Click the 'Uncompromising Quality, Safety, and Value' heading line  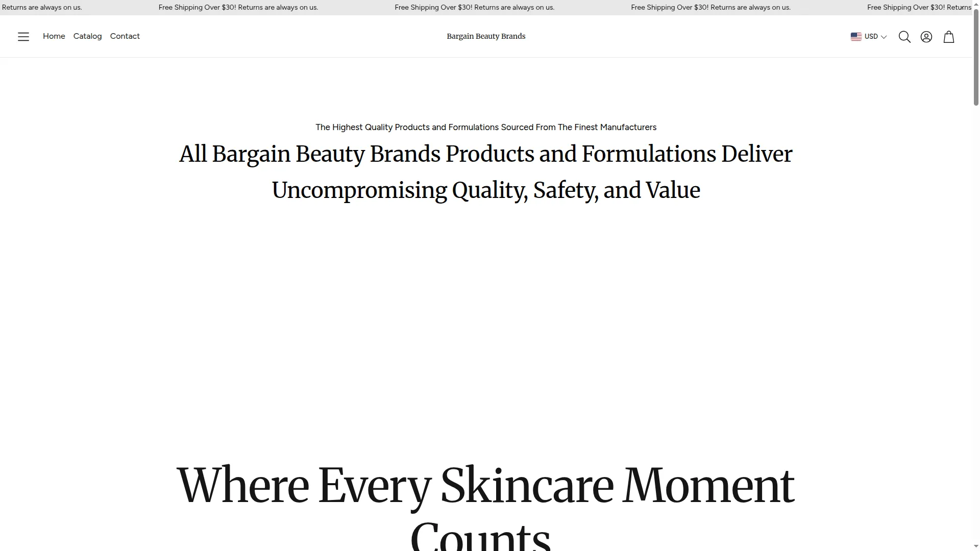[x=486, y=190]
